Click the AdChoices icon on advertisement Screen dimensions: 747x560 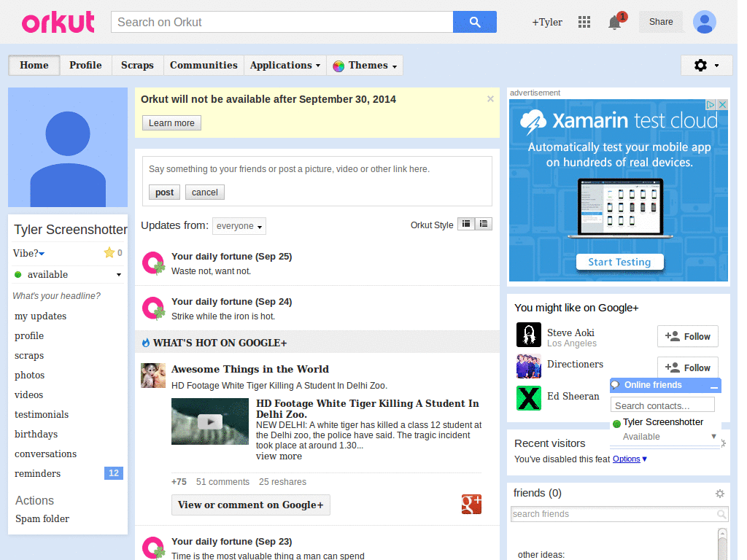coord(711,104)
